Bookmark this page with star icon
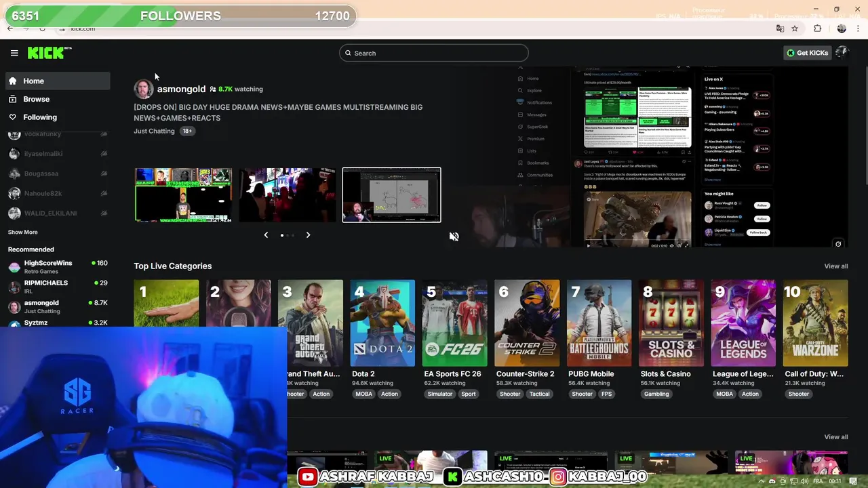Viewport: 868px width, 488px height. pyautogui.click(x=795, y=28)
